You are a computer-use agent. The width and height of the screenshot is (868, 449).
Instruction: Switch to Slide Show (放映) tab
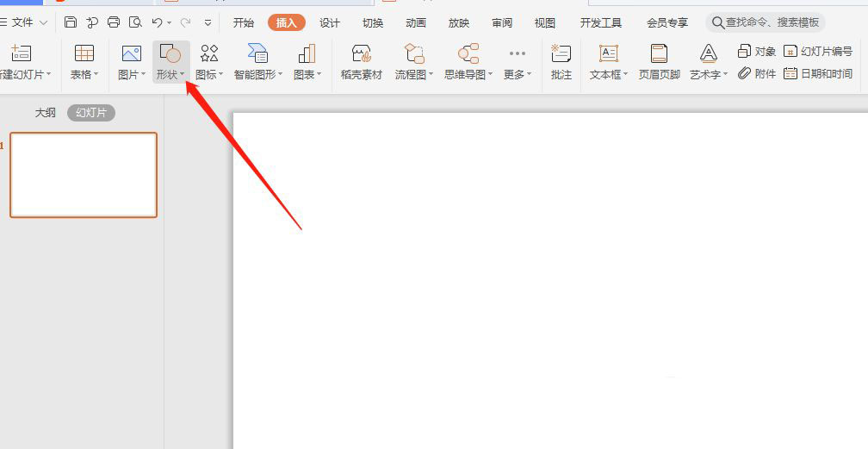(459, 22)
